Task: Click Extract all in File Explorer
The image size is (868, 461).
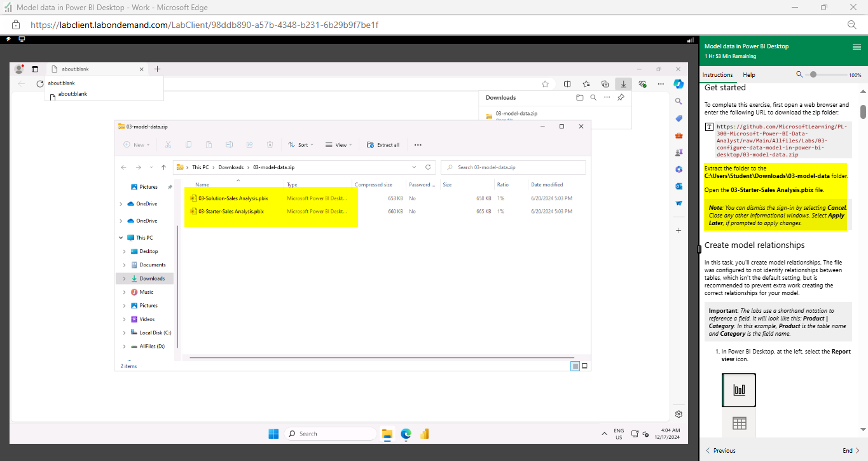Action: point(383,145)
